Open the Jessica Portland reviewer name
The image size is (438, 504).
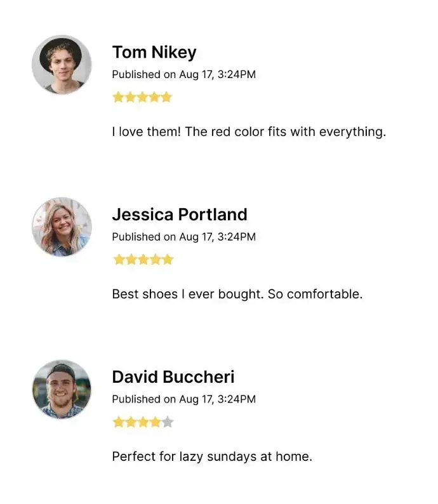pos(180,215)
